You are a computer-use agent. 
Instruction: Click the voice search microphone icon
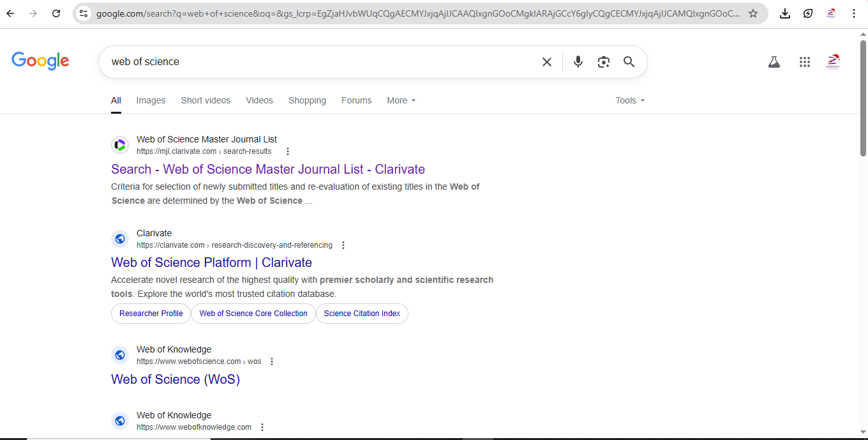pyautogui.click(x=578, y=62)
